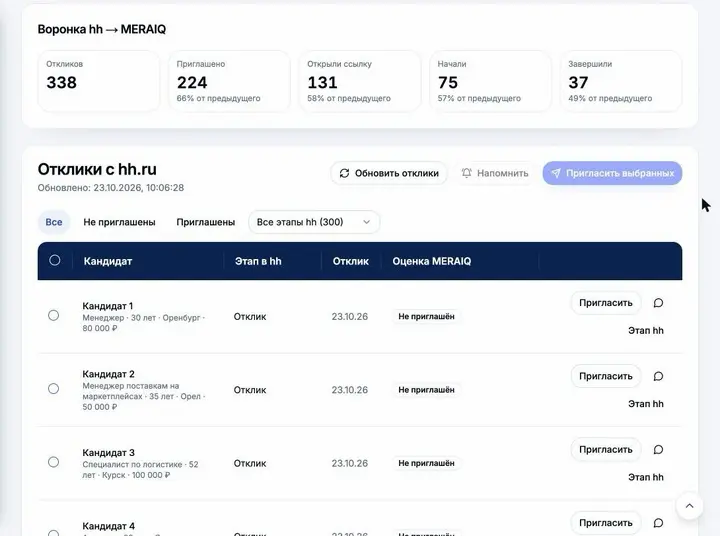Click 'Этап hh' link for Кандидат 1
The width and height of the screenshot is (720, 536).
click(x=646, y=330)
